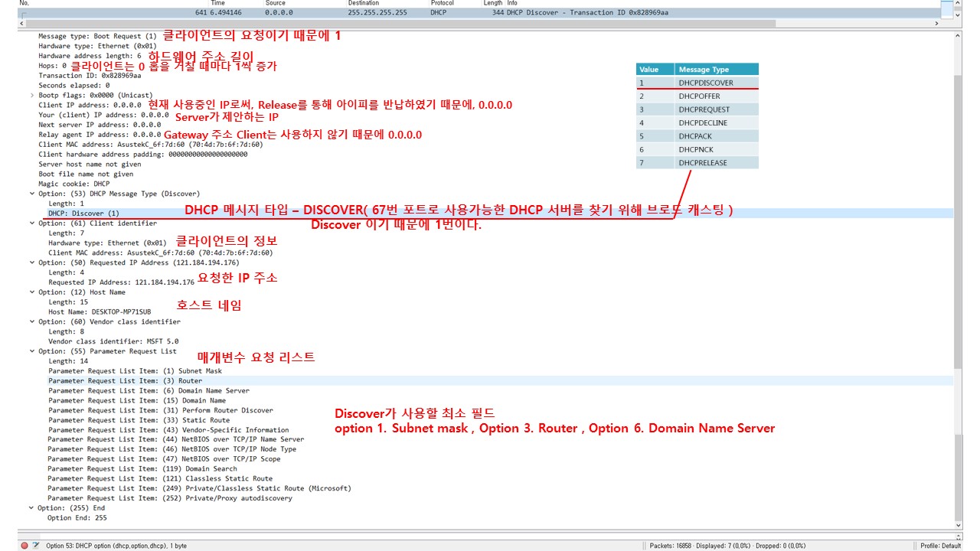Expand the Bootp flags field
This screenshot has width=980, height=551.
pyautogui.click(x=31, y=96)
